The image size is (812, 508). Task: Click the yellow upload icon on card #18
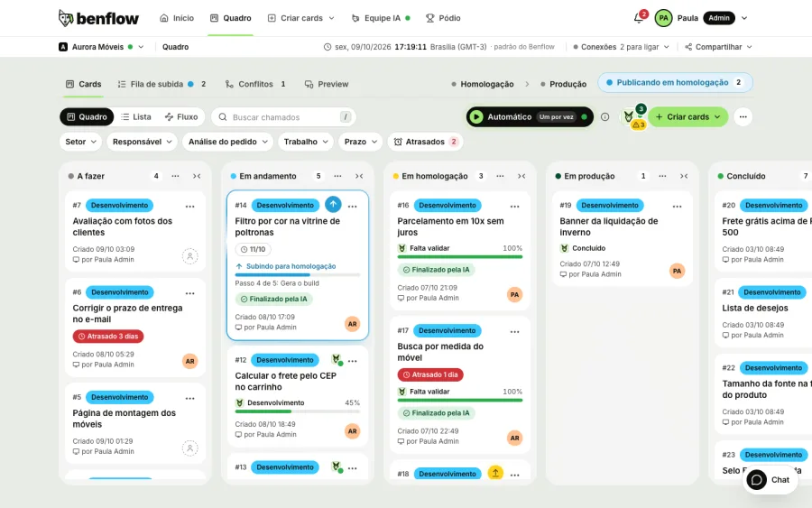[x=495, y=472]
